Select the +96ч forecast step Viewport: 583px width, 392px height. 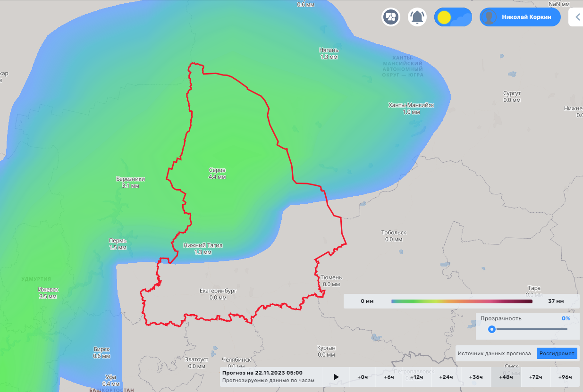(565, 377)
